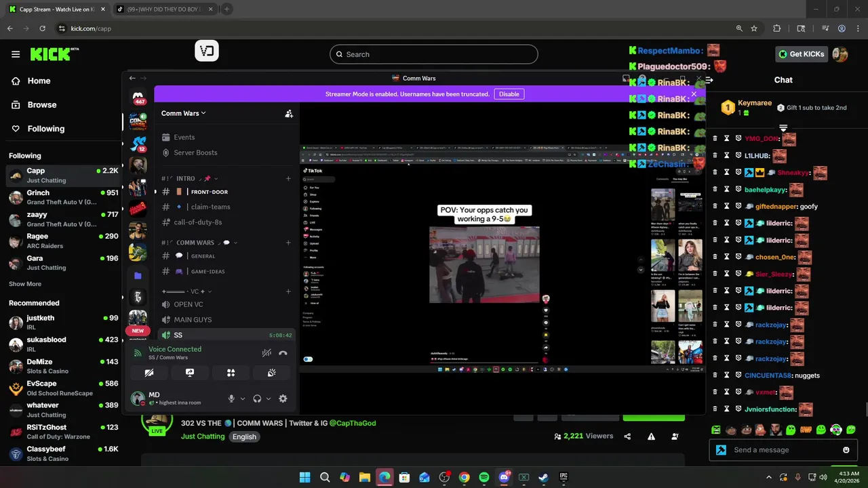Open new browser tab
868x488 pixels.
click(x=226, y=9)
